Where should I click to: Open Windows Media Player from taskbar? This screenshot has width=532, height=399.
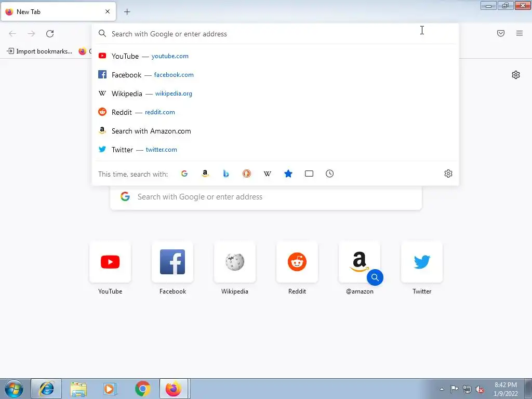pyautogui.click(x=110, y=389)
